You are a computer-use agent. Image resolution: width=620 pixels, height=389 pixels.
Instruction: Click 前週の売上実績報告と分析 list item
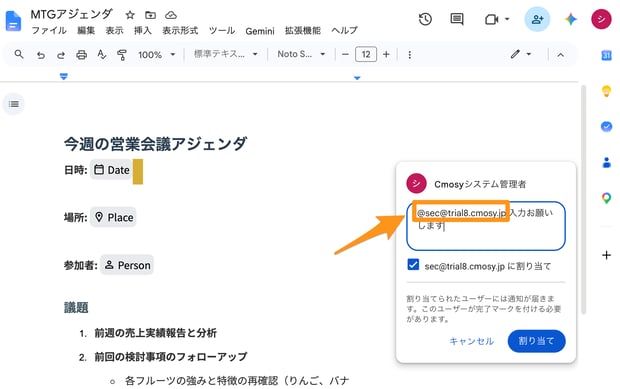(x=155, y=333)
